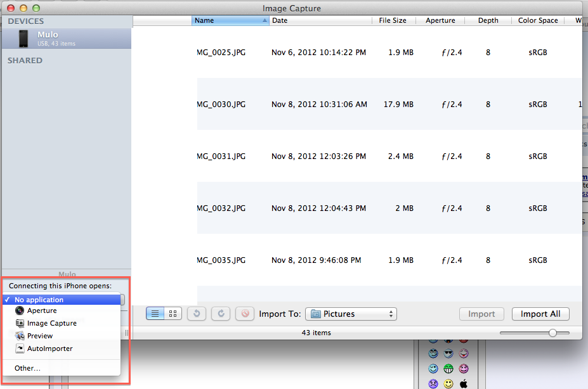Sort by the Color Space column header

(x=538, y=21)
